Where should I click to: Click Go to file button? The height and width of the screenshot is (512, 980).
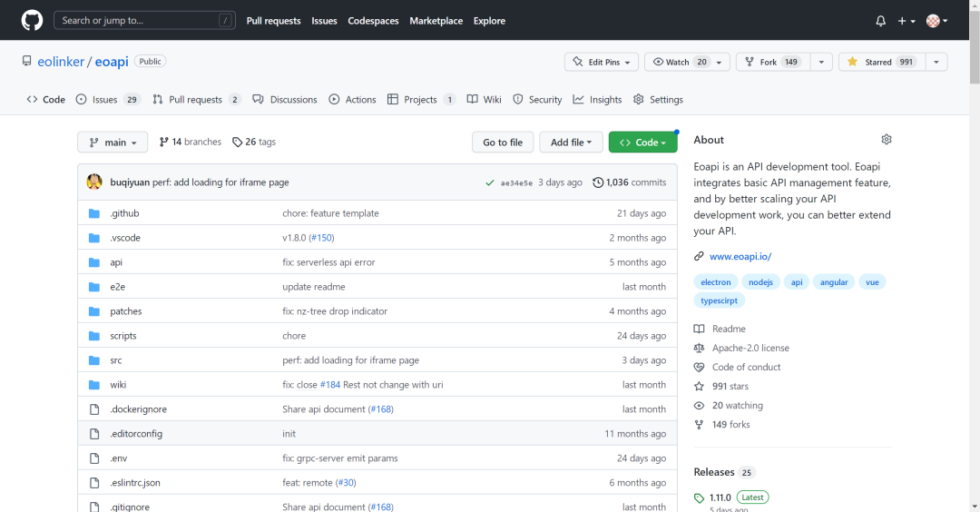tap(503, 142)
